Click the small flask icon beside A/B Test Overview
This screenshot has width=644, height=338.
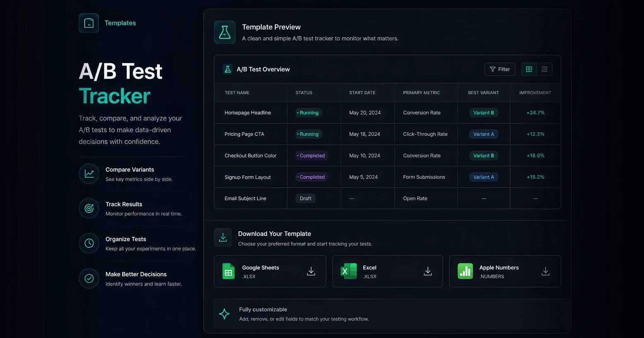pyautogui.click(x=227, y=69)
